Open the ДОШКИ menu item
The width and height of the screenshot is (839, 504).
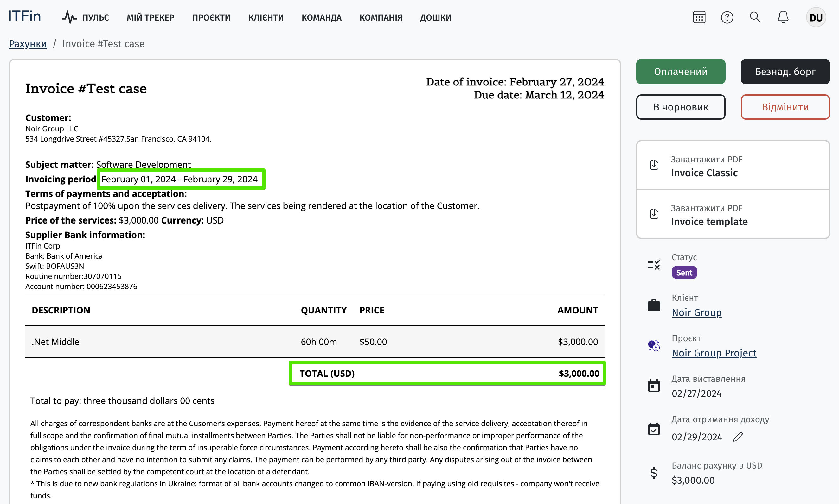click(x=435, y=17)
